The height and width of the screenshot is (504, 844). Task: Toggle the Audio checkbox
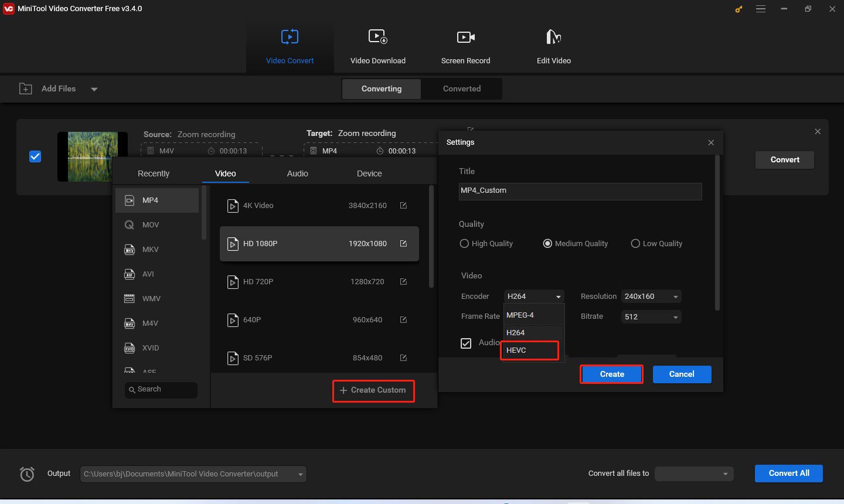coord(466,343)
